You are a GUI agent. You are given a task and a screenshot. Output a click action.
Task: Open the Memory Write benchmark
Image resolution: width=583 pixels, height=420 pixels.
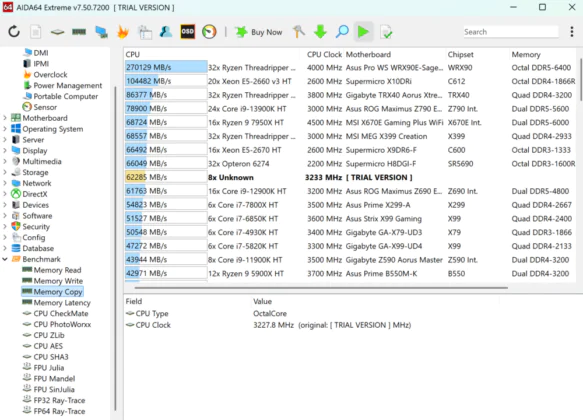52,281
